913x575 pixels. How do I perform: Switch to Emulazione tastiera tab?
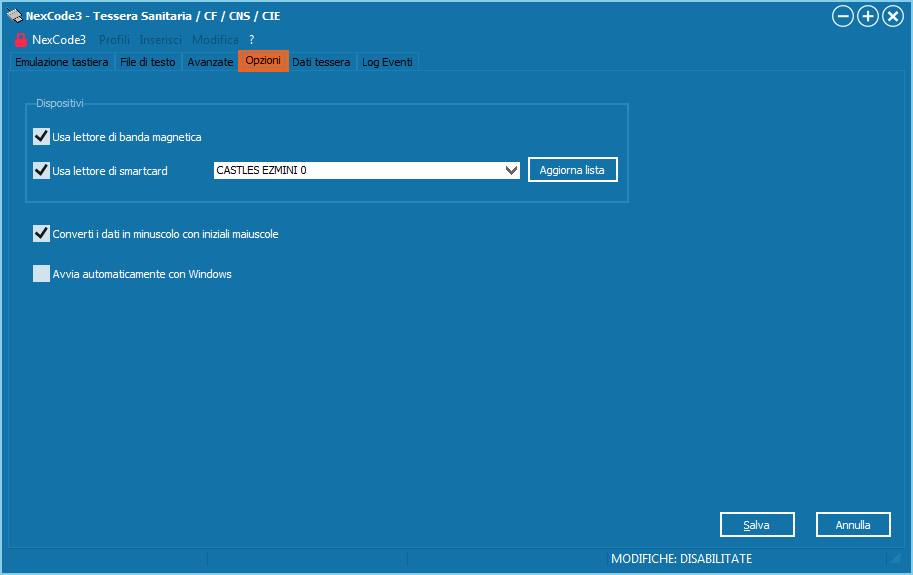(61, 62)
